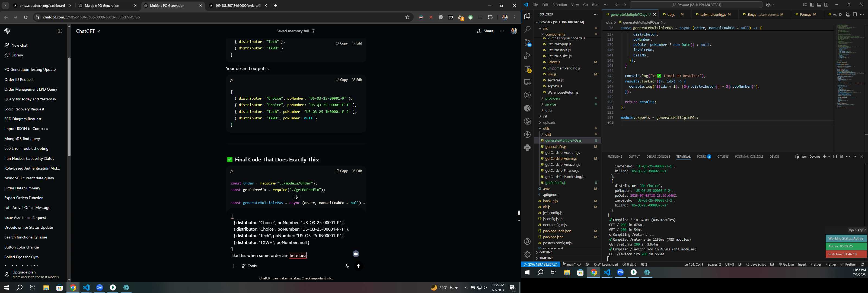
Task: Switch to oms.vcloudtech.org/dashboard browser tab
Action: click(42, 6)
